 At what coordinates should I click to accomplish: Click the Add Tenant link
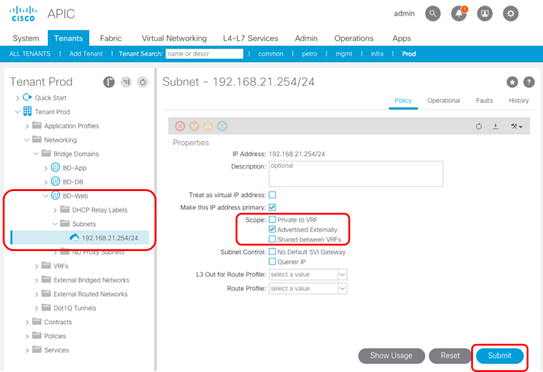86,54
